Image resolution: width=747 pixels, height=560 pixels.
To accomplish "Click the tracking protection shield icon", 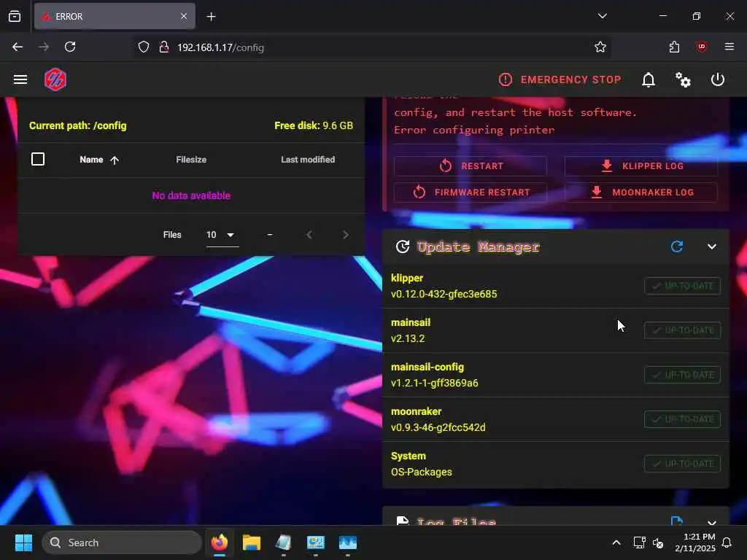I will 144,47.
